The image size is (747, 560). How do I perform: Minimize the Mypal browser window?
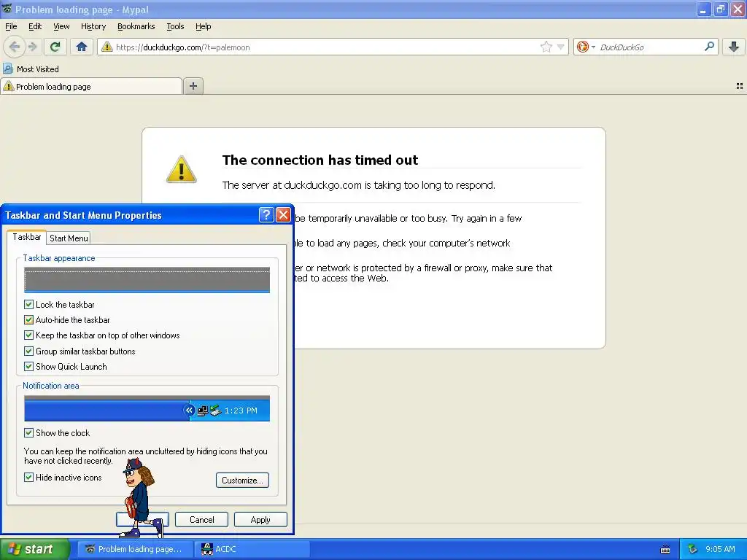(x=703, y=9)
